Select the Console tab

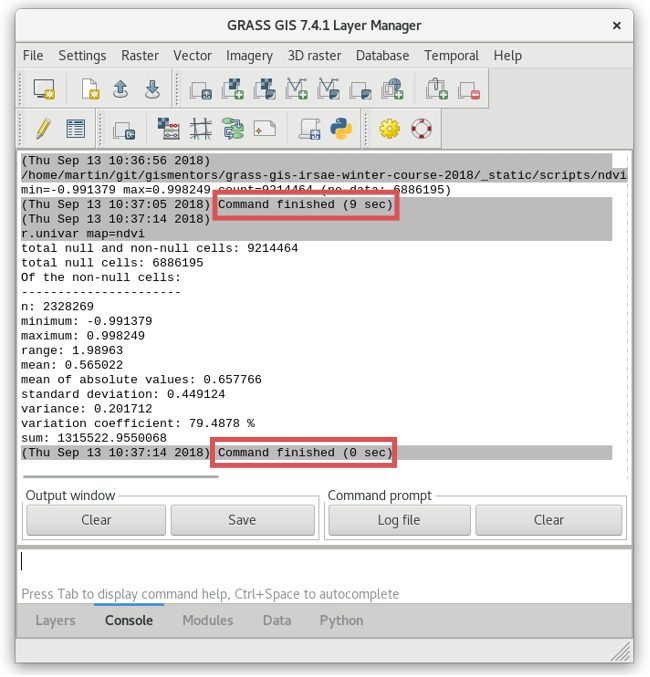pos(129,620)
